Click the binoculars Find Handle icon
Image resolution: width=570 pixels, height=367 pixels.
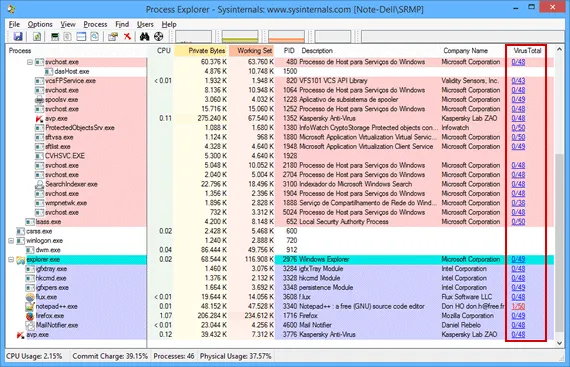coord(145,36)
